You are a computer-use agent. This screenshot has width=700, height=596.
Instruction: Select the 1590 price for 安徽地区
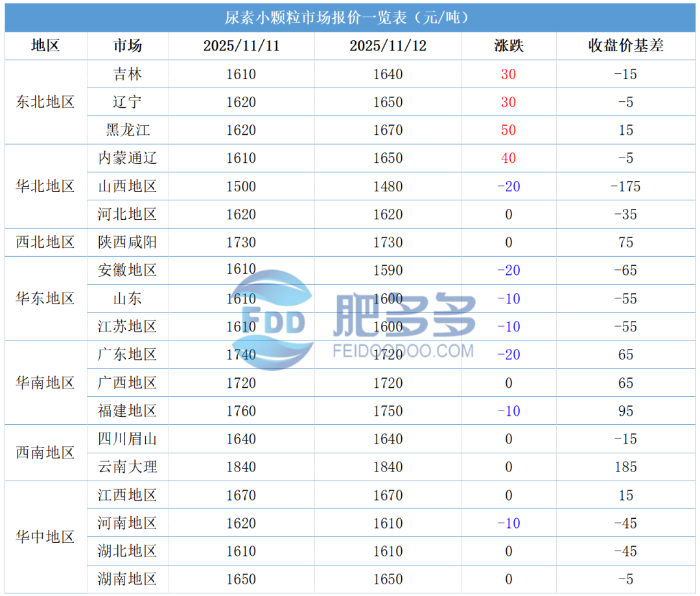[388, 270]
